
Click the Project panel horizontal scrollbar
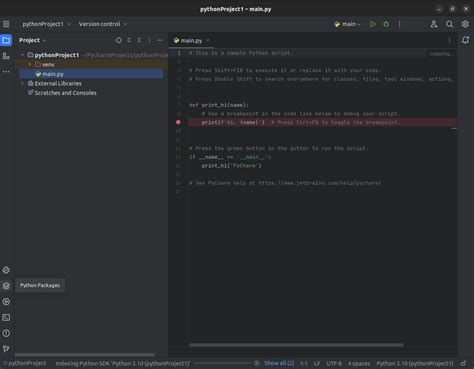pyautogui.click(x=85, y=355)
